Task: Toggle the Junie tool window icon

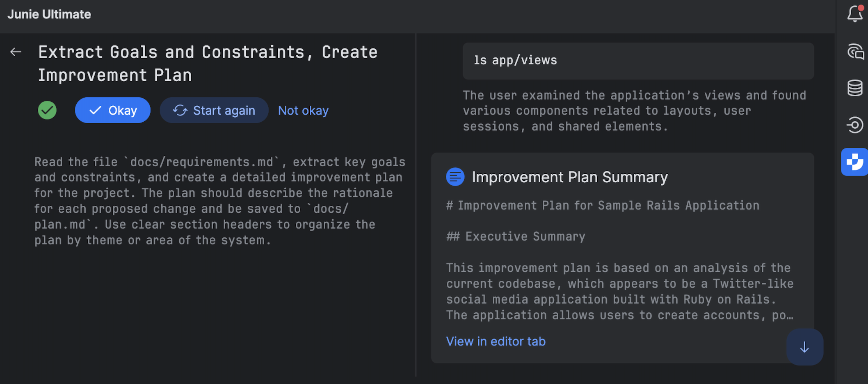Action: pyautogui.click(x=855, y=162)
